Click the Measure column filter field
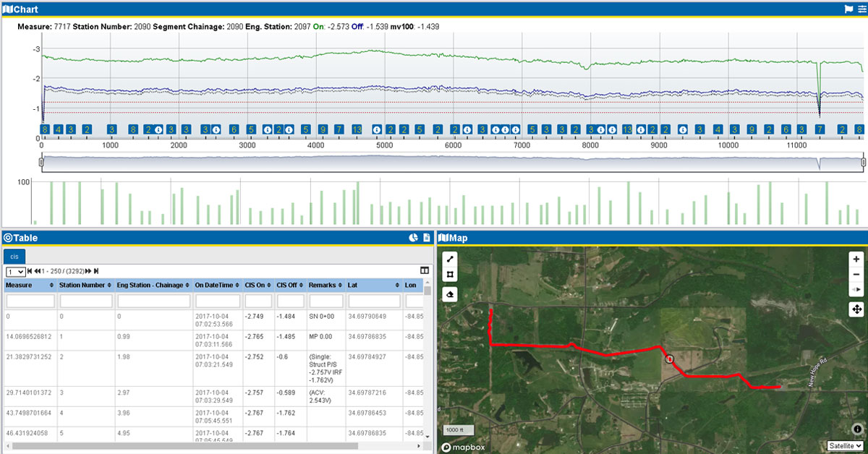The width and height of the screenshot is (868, 454). click(29, 300)
